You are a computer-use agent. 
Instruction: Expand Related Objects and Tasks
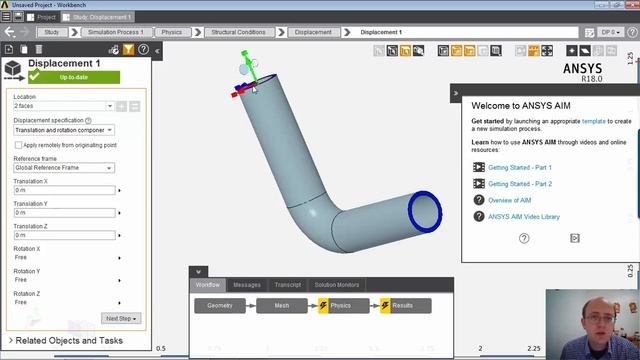(x=66, y=340)
